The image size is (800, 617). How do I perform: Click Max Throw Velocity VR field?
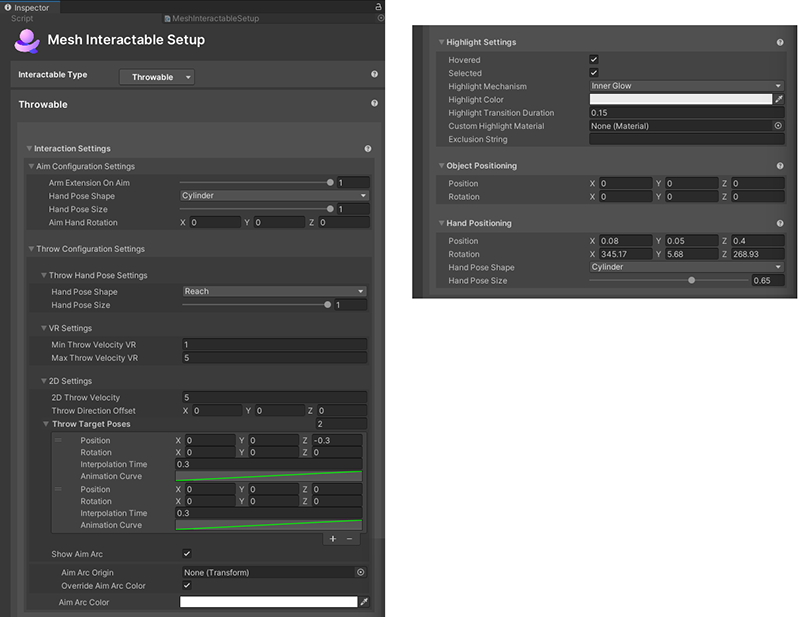(274, 358)
